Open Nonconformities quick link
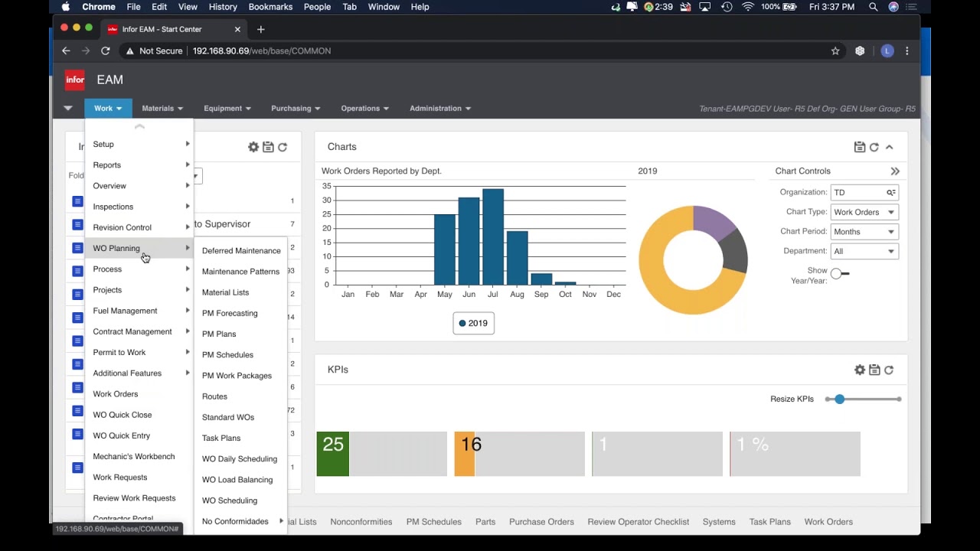The image size is (980, 551). coord(361,522)
